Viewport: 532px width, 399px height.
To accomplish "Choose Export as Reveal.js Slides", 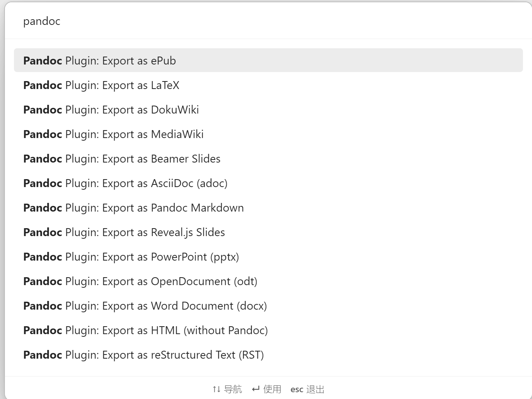I will [x=124, y=232].
